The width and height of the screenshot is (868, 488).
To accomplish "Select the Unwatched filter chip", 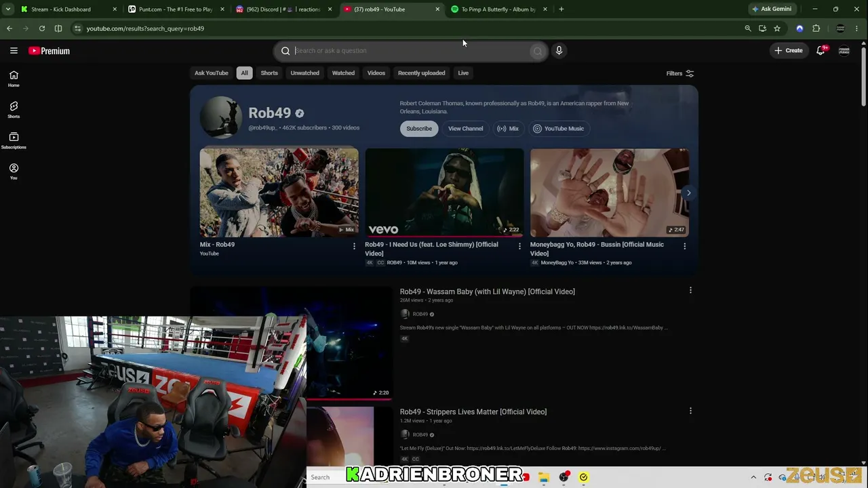I will coord(304,73).
